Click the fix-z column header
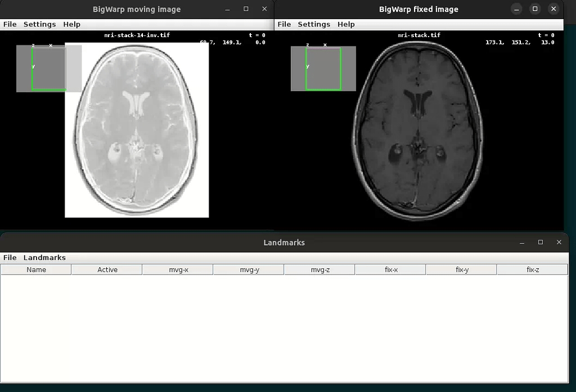The height and width of the screenshot is (392, 576). 533,270
